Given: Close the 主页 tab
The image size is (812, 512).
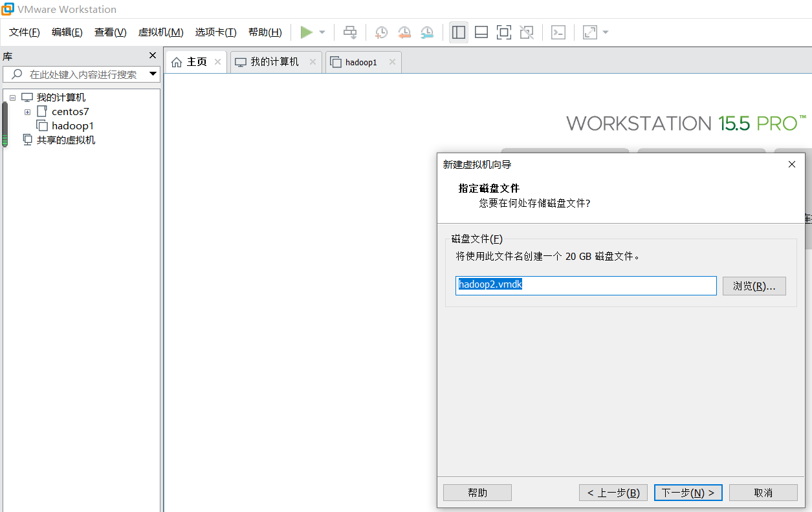Looking at the screenshot, I should click(x=217, y=62).
